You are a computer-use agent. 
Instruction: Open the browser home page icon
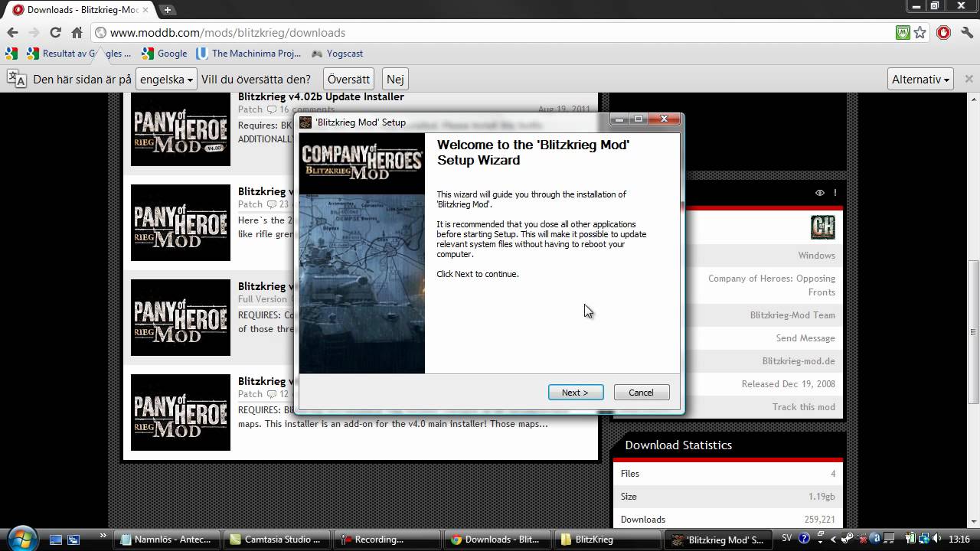77,33
